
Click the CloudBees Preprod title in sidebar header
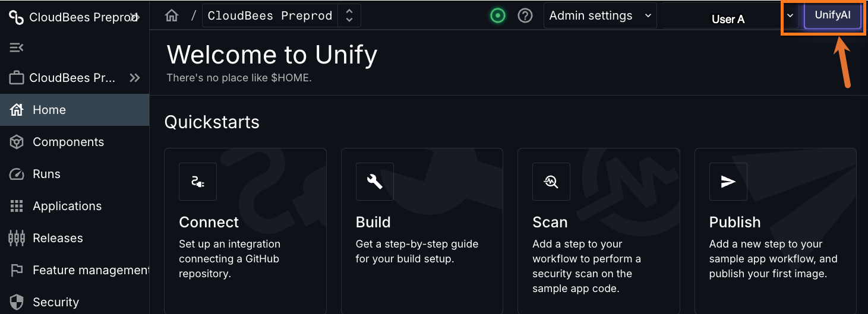[83, 17]
